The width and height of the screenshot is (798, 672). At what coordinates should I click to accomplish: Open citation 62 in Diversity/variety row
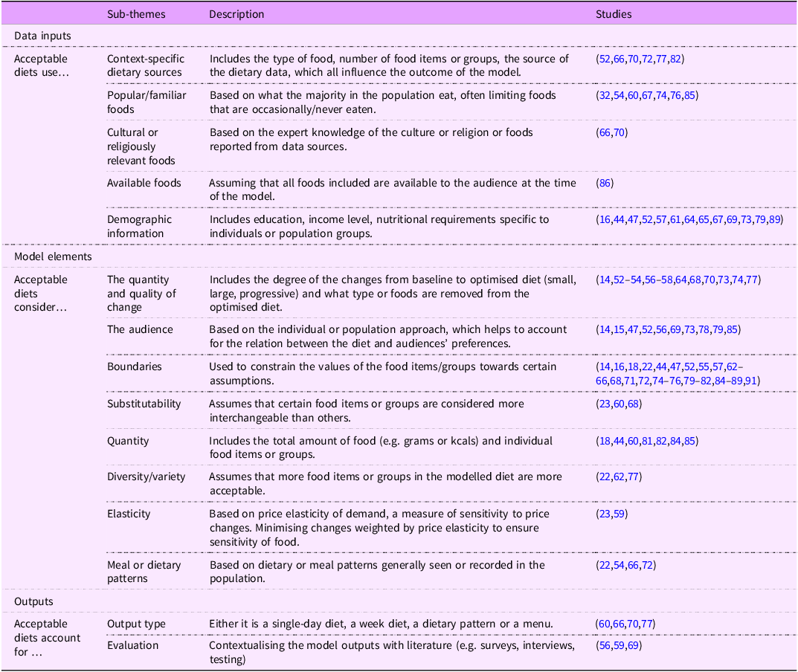point(619,477)
